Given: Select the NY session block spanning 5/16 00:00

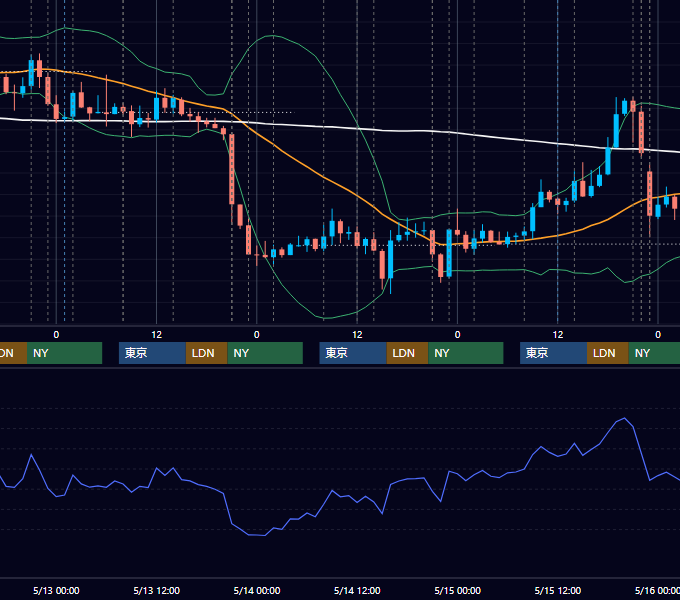Looking at the screenshot, I should (x=654, y=353).
